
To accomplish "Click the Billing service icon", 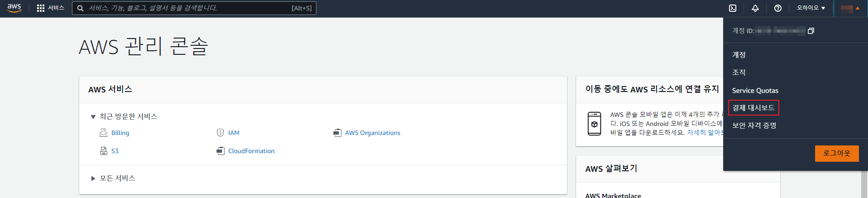I will tap(103, 133).
